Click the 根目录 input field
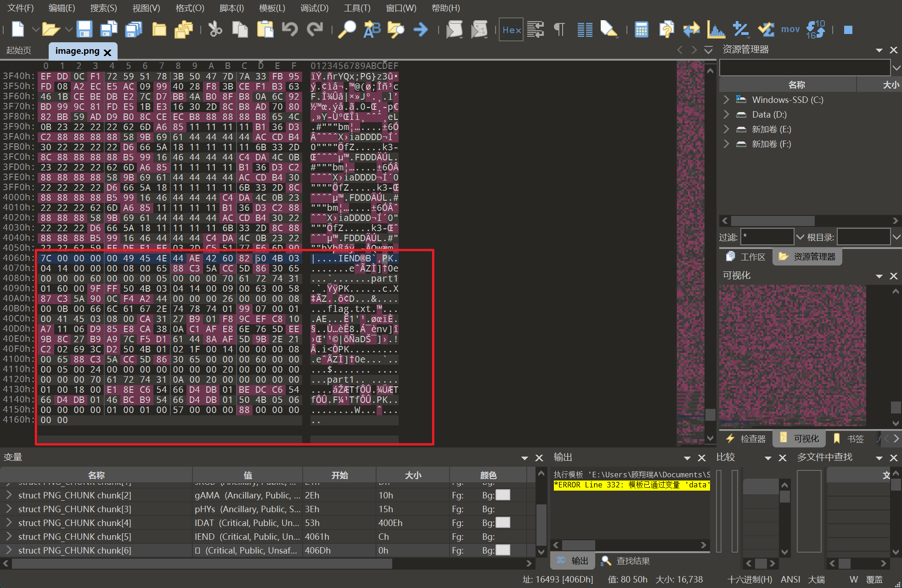This screenshot has height=588, width=902. tap(863, 237)
